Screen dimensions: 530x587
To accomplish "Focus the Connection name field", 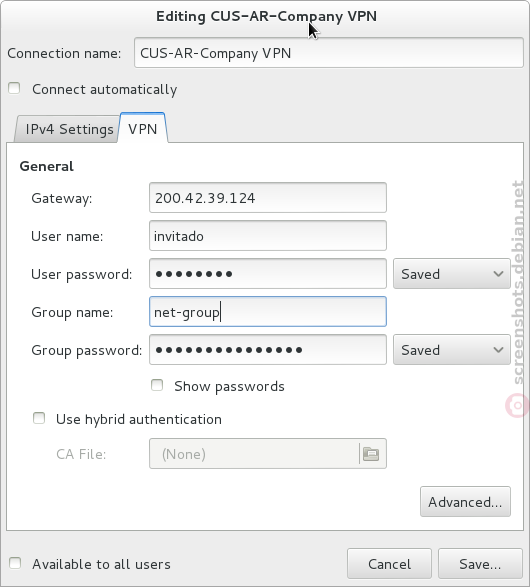I will coord(329,53).
